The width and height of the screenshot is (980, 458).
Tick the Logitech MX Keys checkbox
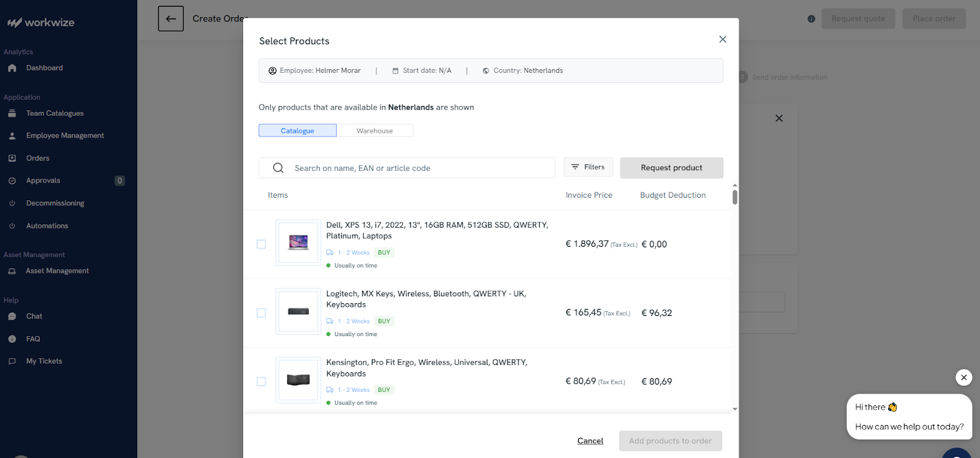pos(262,313)
